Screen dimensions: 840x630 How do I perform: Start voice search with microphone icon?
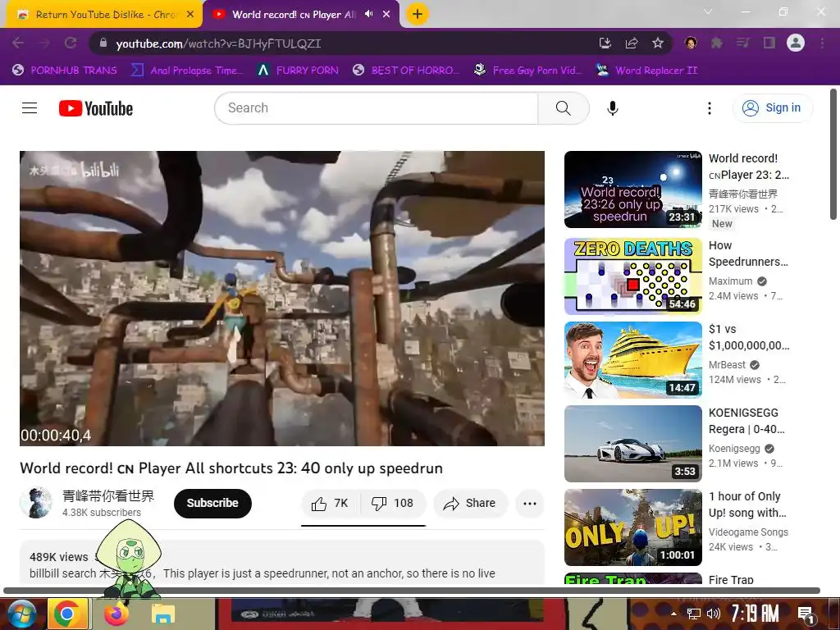tap(612, 108)
